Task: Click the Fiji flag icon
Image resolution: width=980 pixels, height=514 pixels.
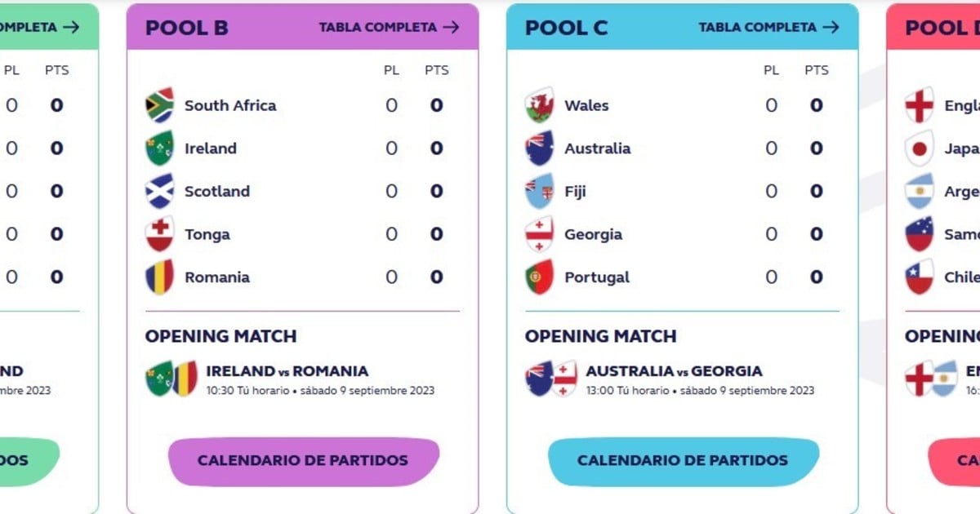Action: tap(539, 192)
